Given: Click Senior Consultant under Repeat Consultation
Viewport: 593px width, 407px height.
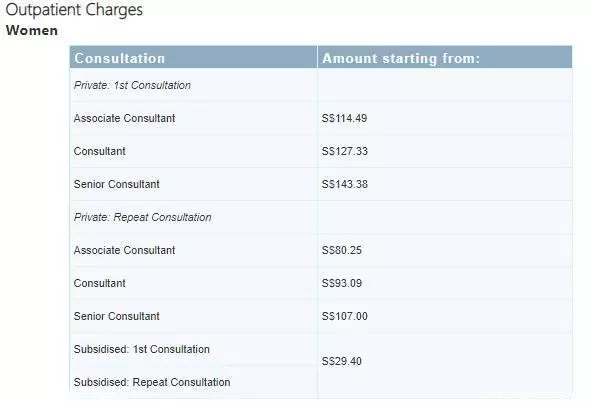Looking at the screenshot, I should tap(116, 316).
